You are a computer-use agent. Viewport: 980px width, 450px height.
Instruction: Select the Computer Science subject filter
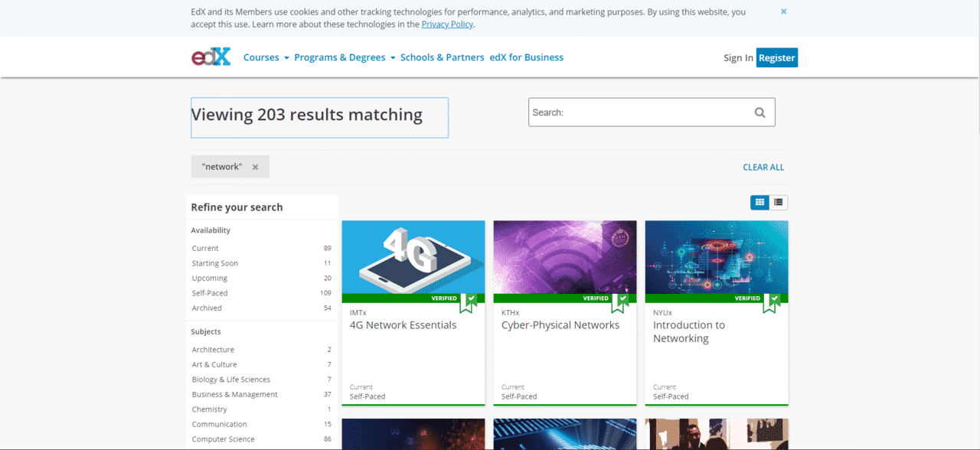262,439
